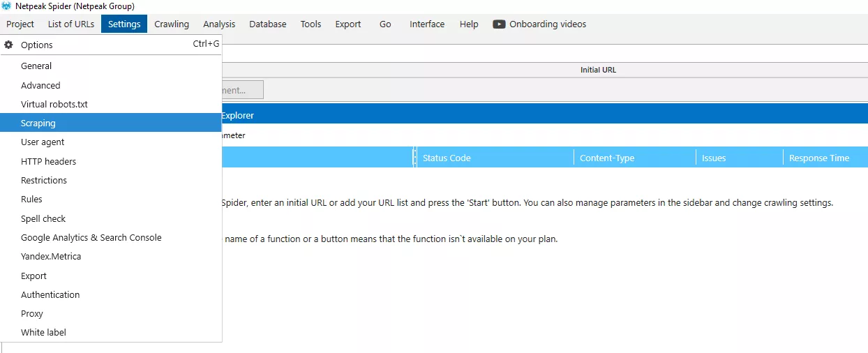Viewport: 868px width, 353px height.
Task: Open the Crawling menu
Action: point(172,24)
